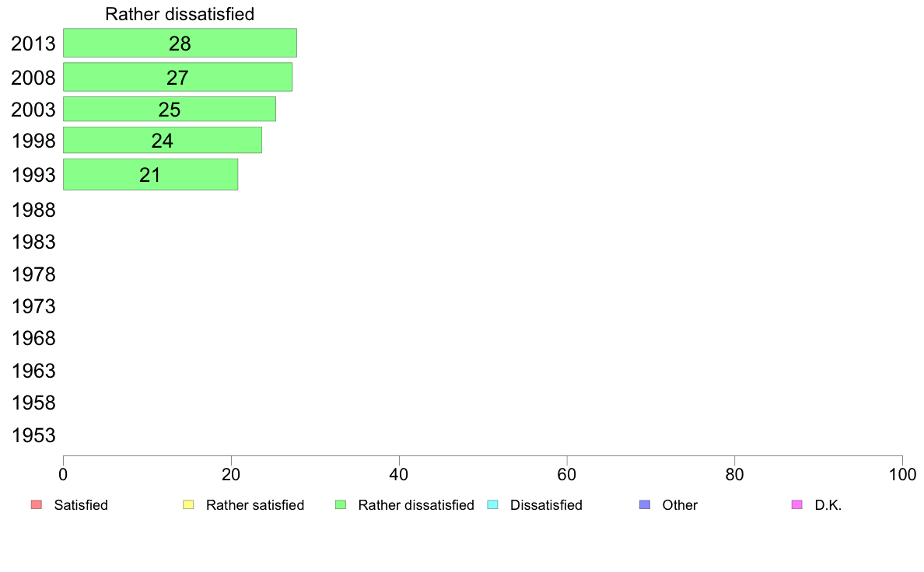924x572 pixels.
Task: Click the Dissatisfied legend label text
Action: click(x=546, y=505)
